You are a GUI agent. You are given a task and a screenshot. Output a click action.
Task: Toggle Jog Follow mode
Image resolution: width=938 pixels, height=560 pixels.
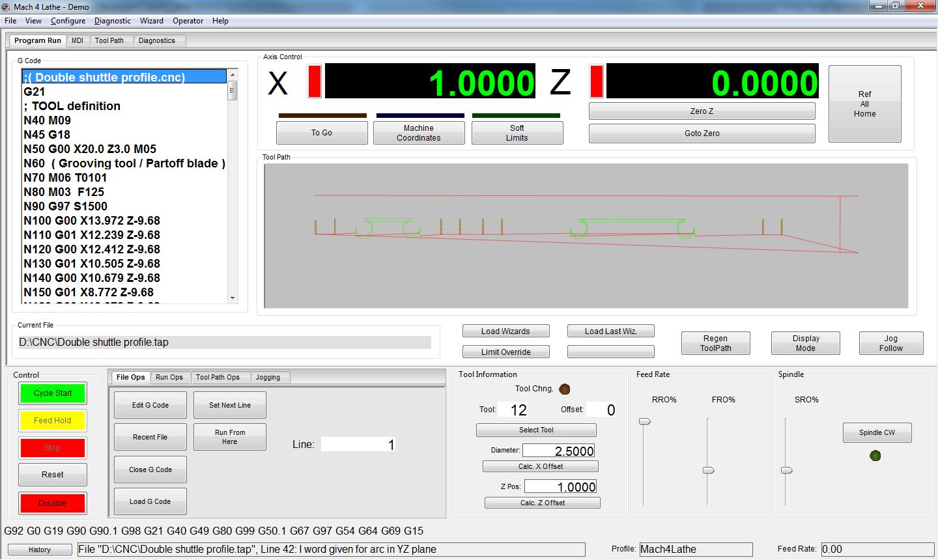coord(891,343)
